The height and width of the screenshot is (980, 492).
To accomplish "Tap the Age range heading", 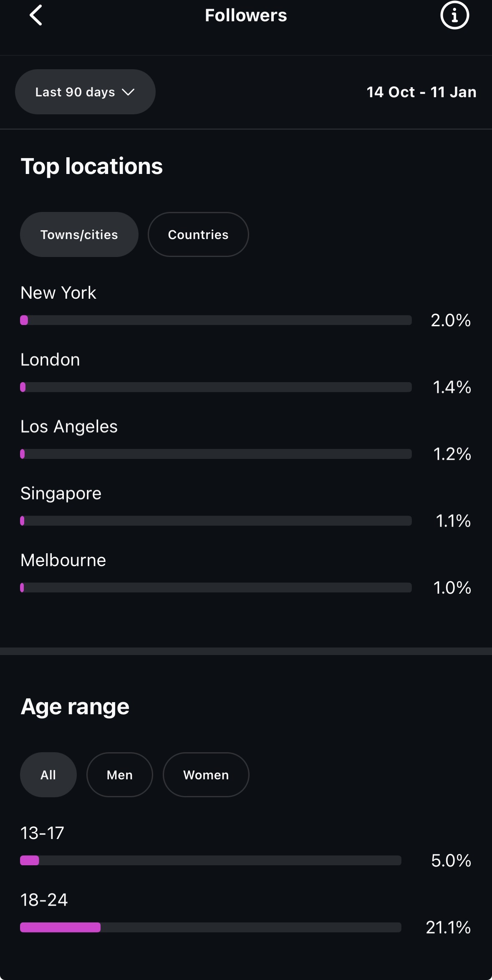I will pyautogui.click(x=75, y=706).
